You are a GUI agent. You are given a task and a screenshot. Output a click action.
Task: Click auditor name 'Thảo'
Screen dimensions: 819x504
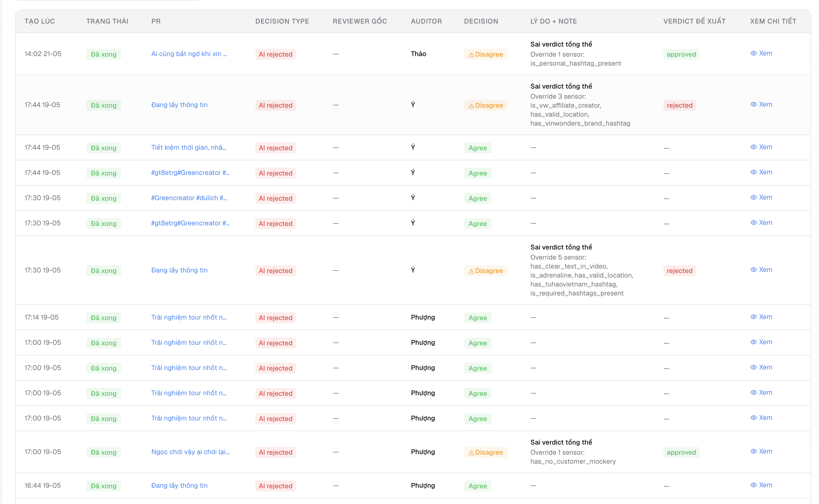pyautogui.click(x=418, y=54)
